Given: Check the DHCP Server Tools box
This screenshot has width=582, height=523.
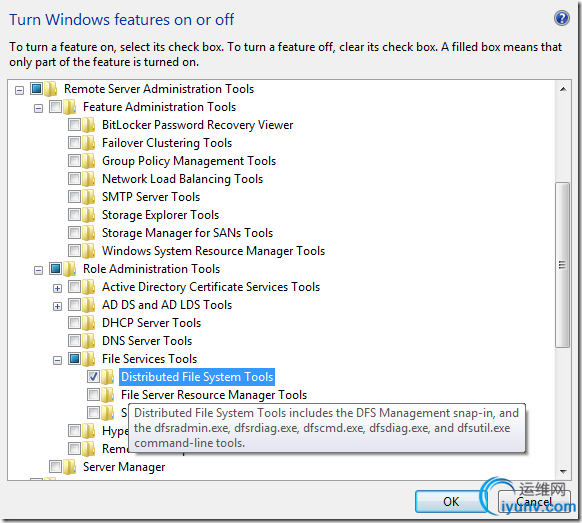Looking at the screenshot, I should (74, 323).
